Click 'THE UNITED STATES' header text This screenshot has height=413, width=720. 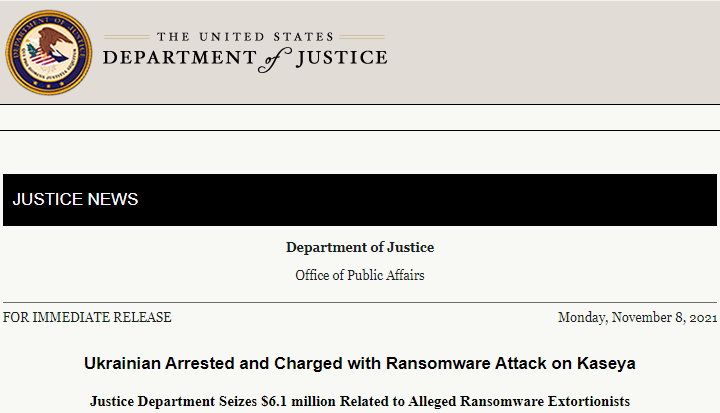245,37
